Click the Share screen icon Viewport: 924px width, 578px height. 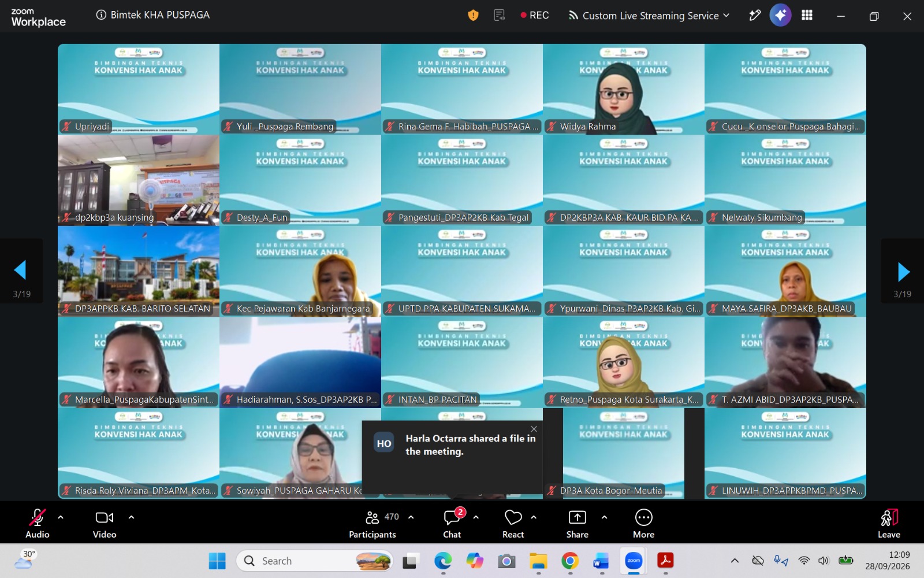click(577, 524)
